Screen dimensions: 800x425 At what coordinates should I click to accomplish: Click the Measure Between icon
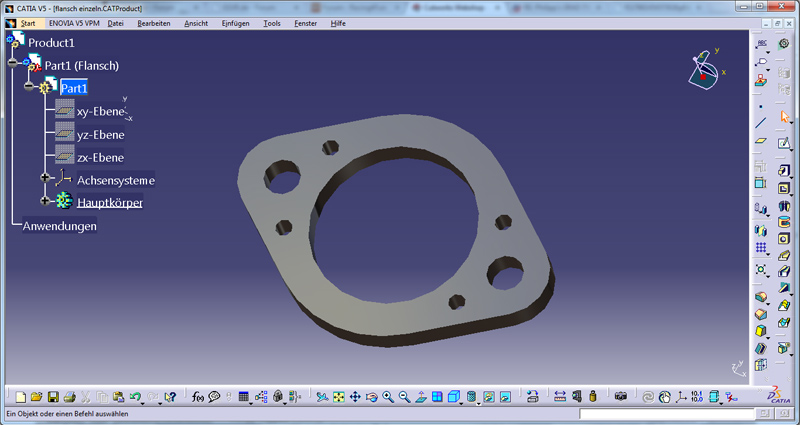coord(560,397)
